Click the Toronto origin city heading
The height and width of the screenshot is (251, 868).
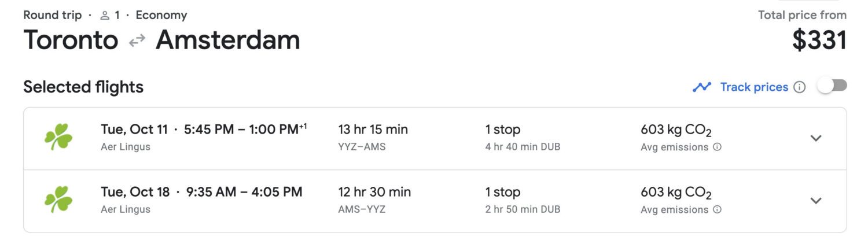(x=71, y=40)
